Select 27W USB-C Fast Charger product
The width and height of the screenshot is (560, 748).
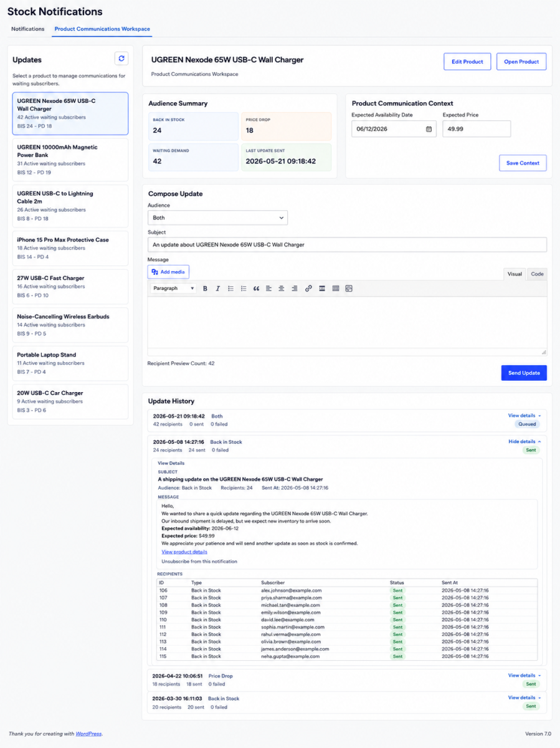70,287
